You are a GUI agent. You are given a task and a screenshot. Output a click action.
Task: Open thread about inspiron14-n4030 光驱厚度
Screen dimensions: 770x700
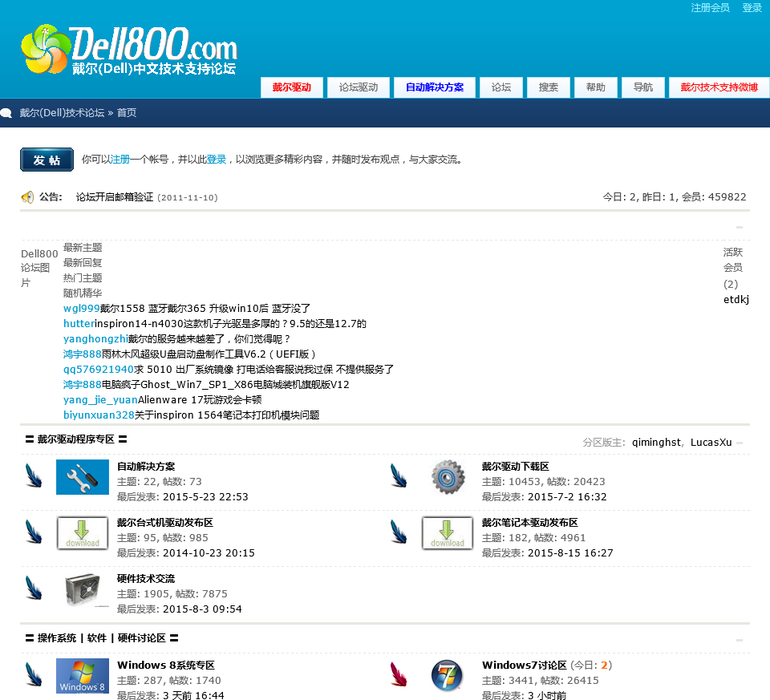[230, 323]
